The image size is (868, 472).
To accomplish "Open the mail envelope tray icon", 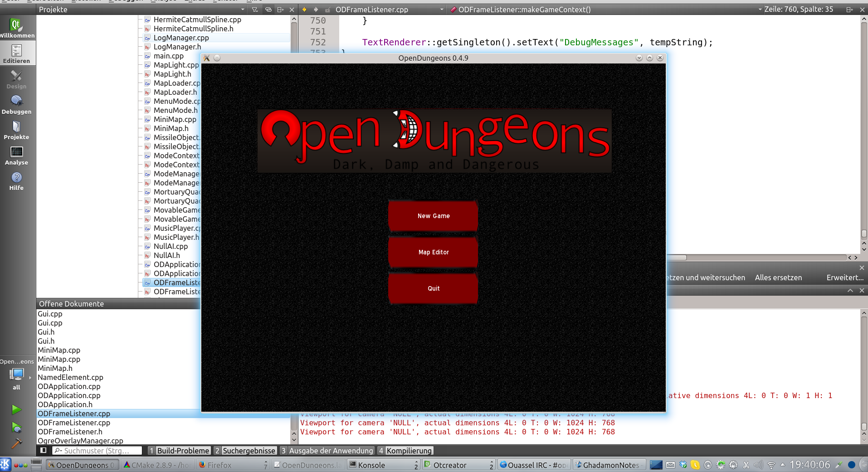I will pyautogui.click(x=671, y=465).
